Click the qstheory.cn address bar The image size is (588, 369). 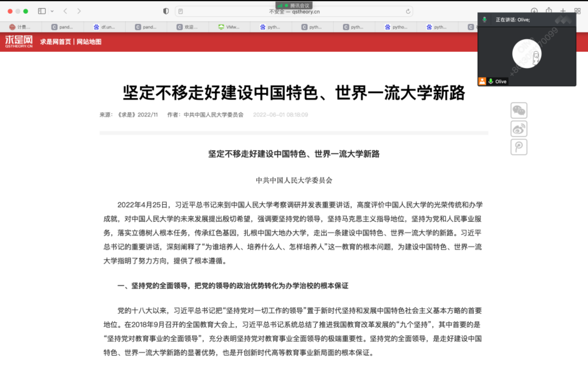click(x=294, y=12)
